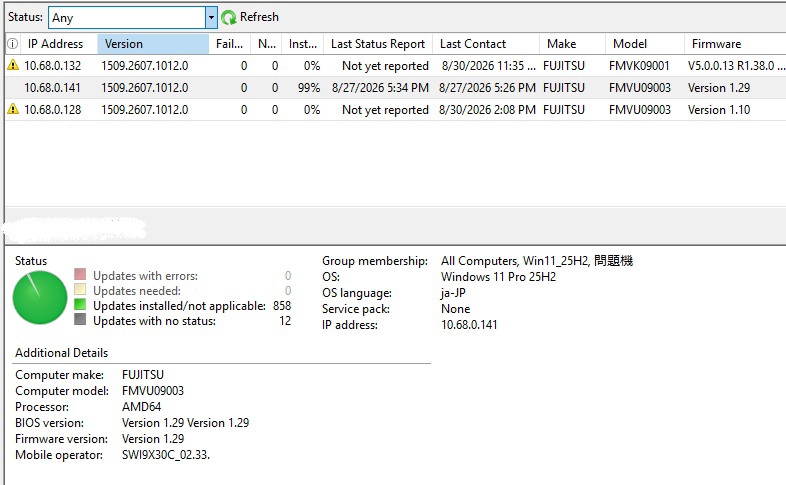Click OS value Windows 11 Pro 25H2

tap(498, 277)
